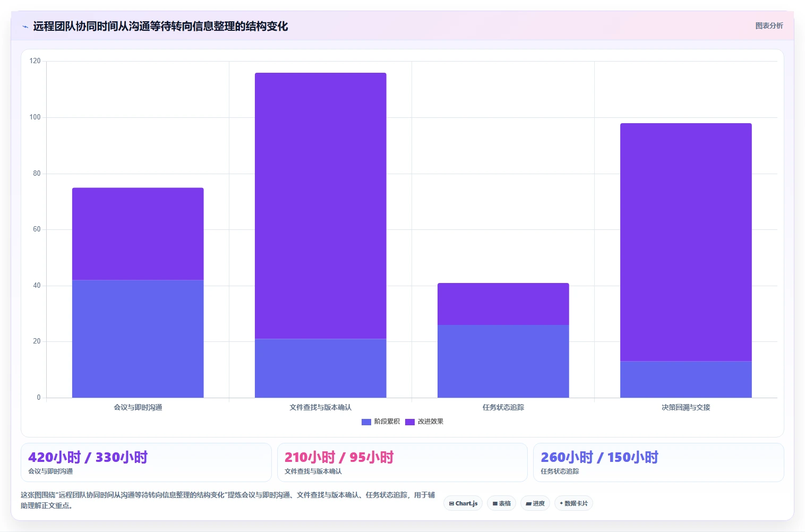Screen dimensions: 805x532
Task: Click the blue 阶段累积 bar for 任务状态追踪
Action: [503, 361]
